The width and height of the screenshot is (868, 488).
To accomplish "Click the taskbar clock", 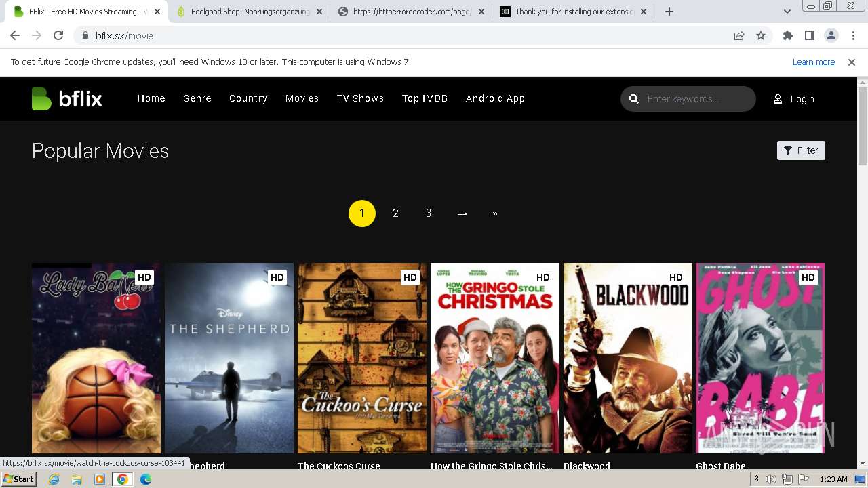I will (x=833, y=479).
